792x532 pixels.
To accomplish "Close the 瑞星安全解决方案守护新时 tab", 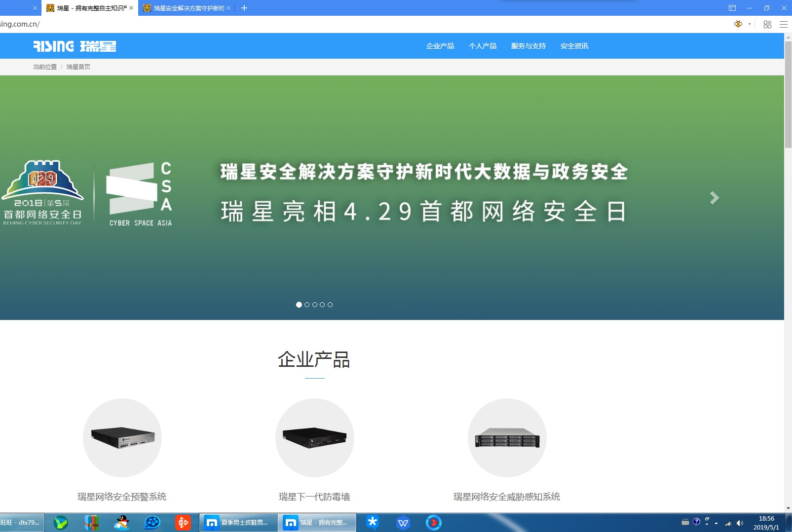I will [x=228, y=8].
